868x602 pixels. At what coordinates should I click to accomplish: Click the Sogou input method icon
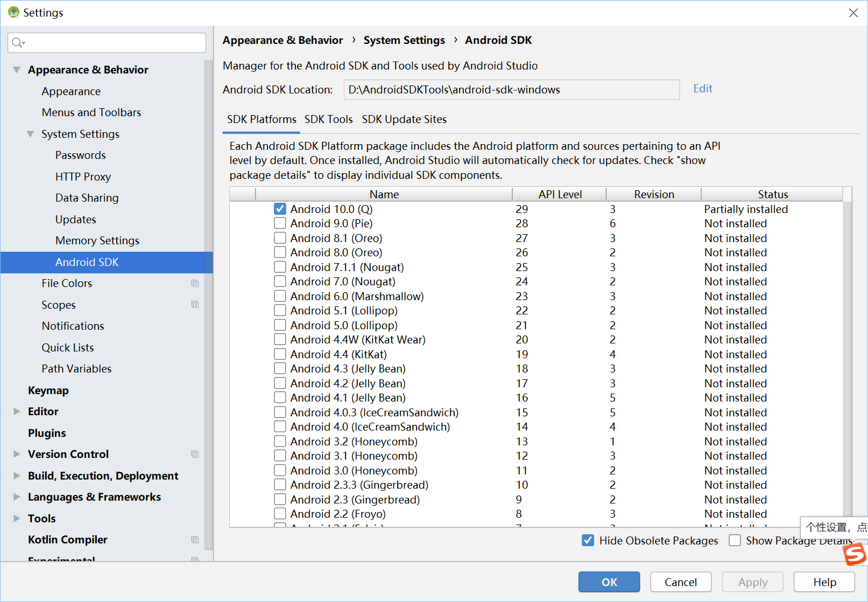(854, 554)
